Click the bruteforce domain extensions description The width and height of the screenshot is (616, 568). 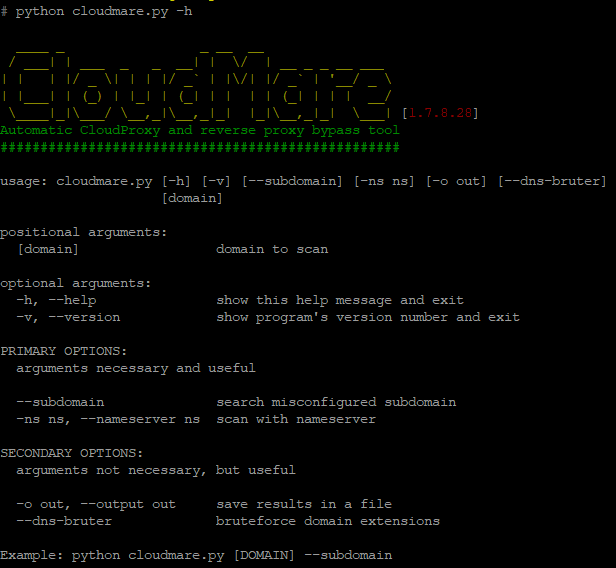pos(328,521)
